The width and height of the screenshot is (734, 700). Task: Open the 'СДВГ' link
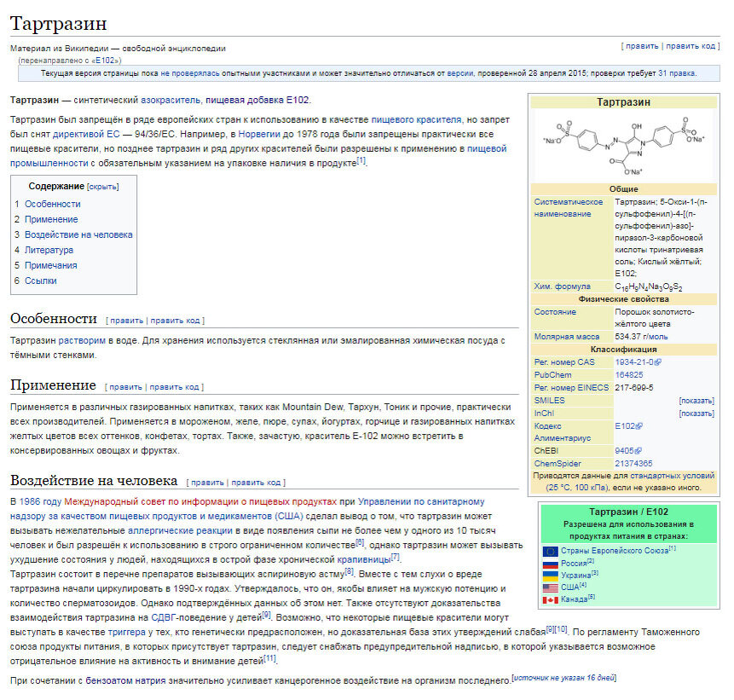[164, 618]
